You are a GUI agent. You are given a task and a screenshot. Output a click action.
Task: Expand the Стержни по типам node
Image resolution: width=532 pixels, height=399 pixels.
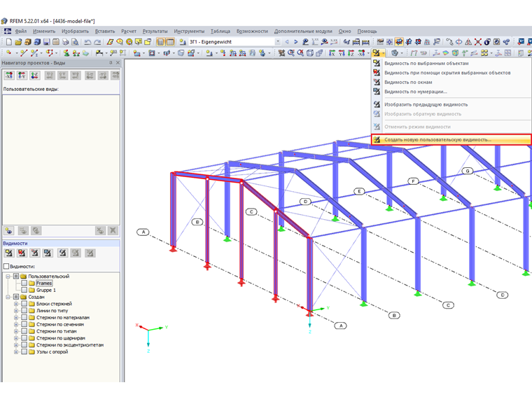(16, 331)
